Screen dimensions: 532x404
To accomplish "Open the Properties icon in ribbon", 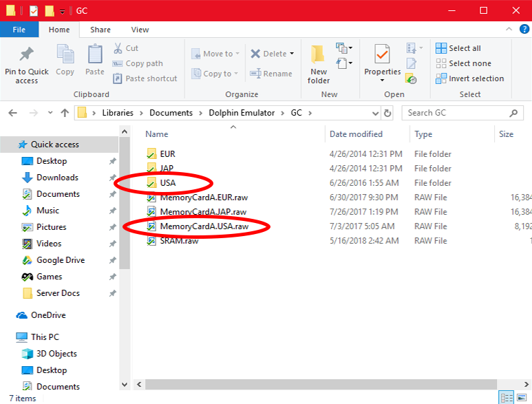I will point(382,55).
